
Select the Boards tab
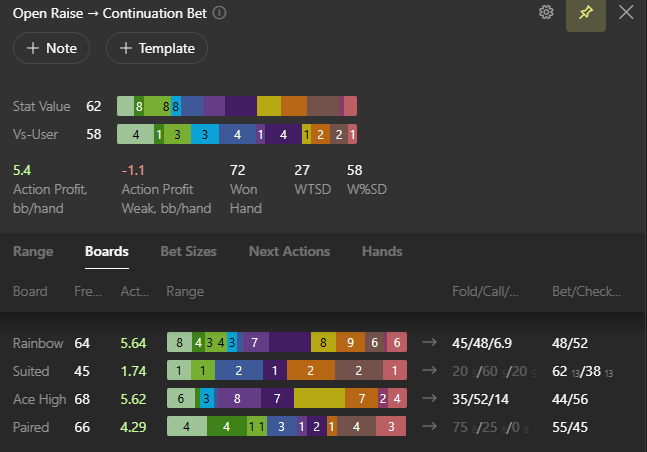[x=107, y=251]
